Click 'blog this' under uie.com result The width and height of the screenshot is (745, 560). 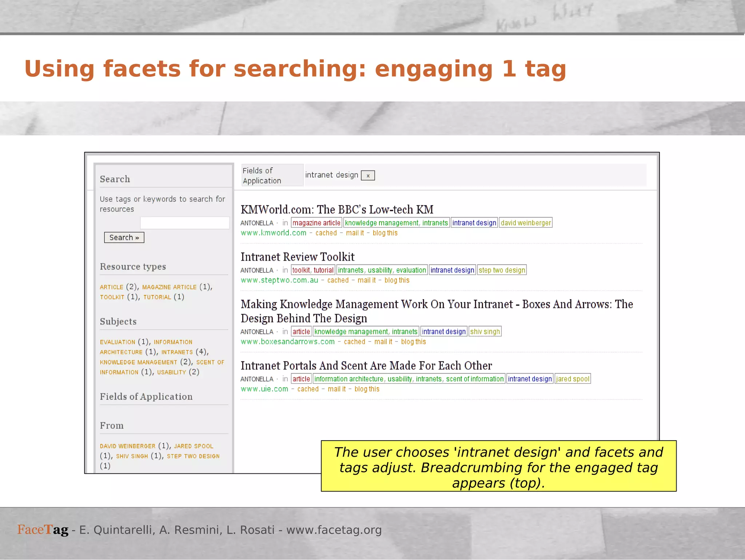[x=367, y=389]
